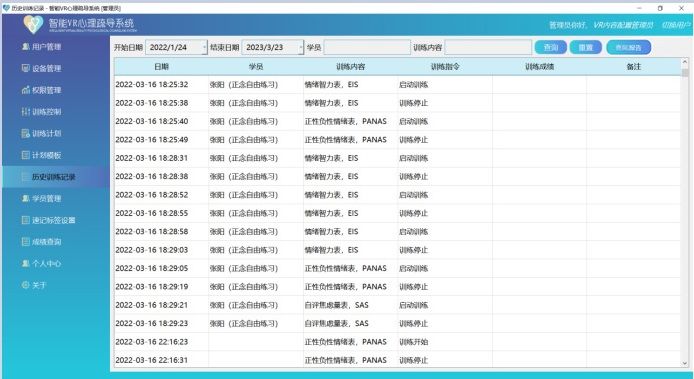The width and height of the screenshot is (694, 379).
Task: Focus the 学员 filter text field
Action: (367, 47)
